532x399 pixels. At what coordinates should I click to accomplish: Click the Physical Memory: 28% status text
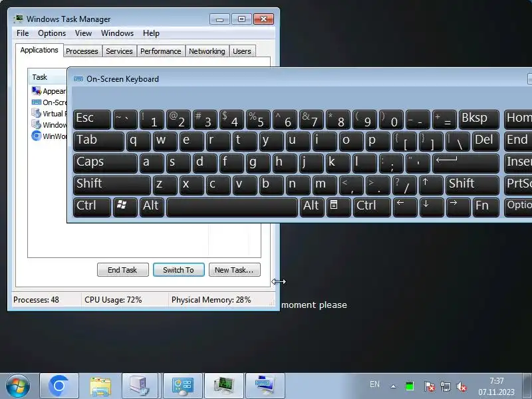(211, 300)
